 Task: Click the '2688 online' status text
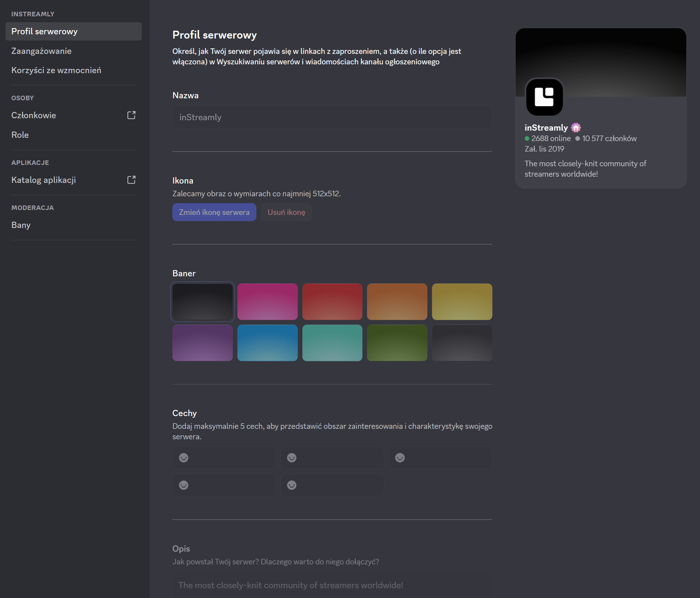[x=551, y=138]
